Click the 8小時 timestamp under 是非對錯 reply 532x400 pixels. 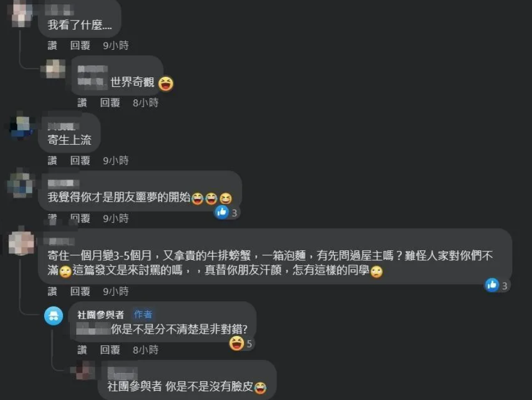pyautogui.click(x=146, y=349)
